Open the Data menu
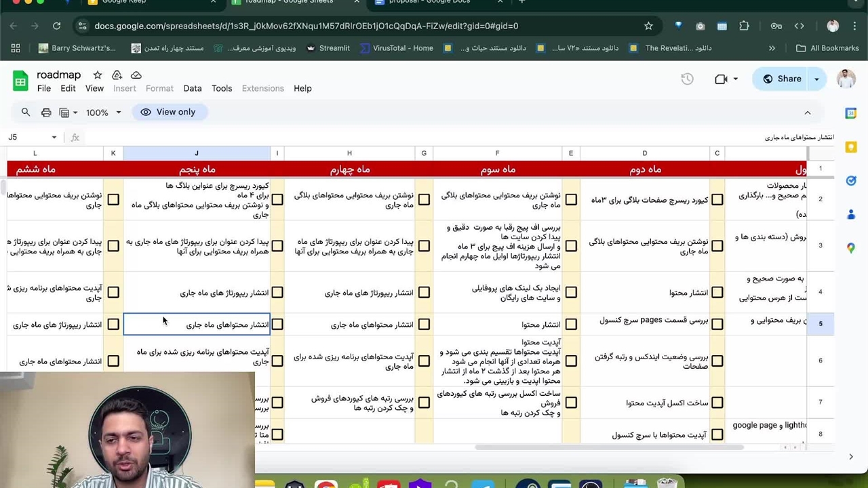This screenshot has height=488, width=868. click(192, 89)
